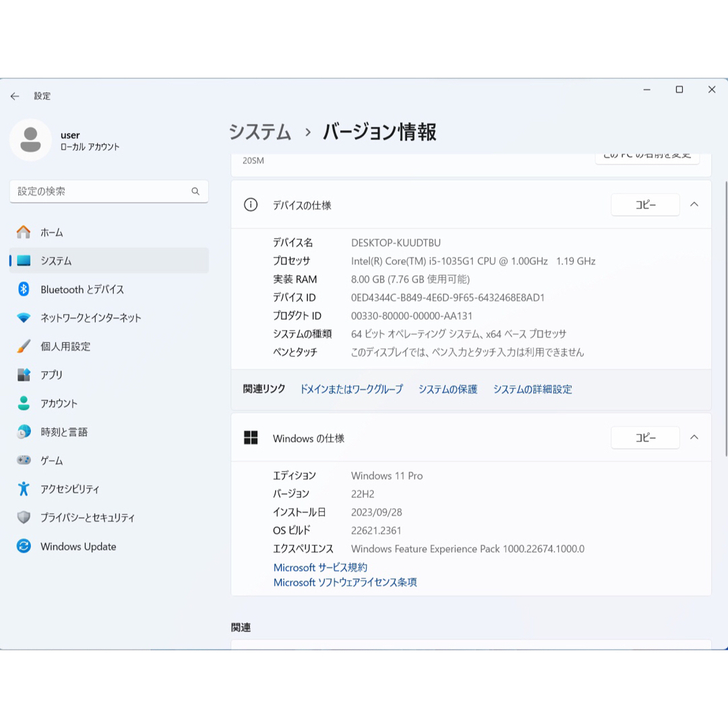The image size is (728, 728).
Task: Click システム in the breadcrumb
Action: tap(260, 132)
